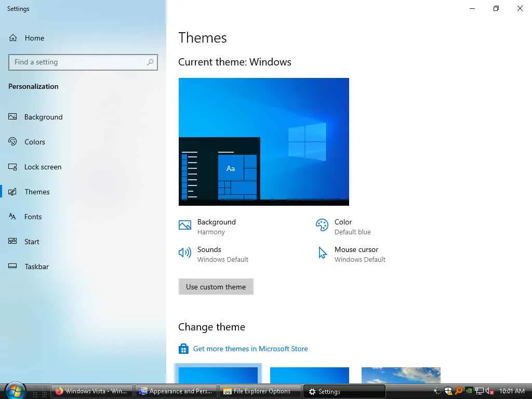Click the Sounds speaker icon
This screenshot has width=532, height=399.
click(x=185, y=252)
